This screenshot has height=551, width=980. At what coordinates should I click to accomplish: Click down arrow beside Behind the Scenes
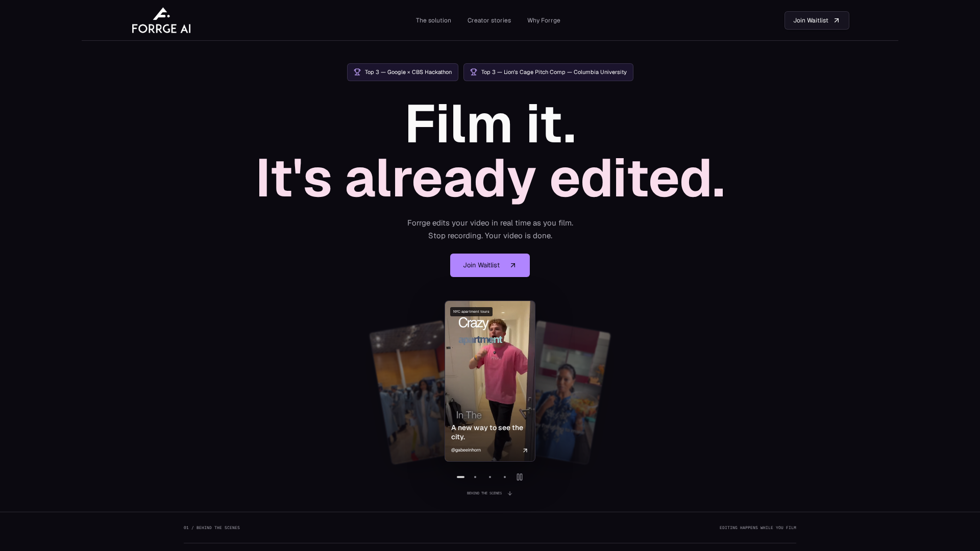click(509, 493)
